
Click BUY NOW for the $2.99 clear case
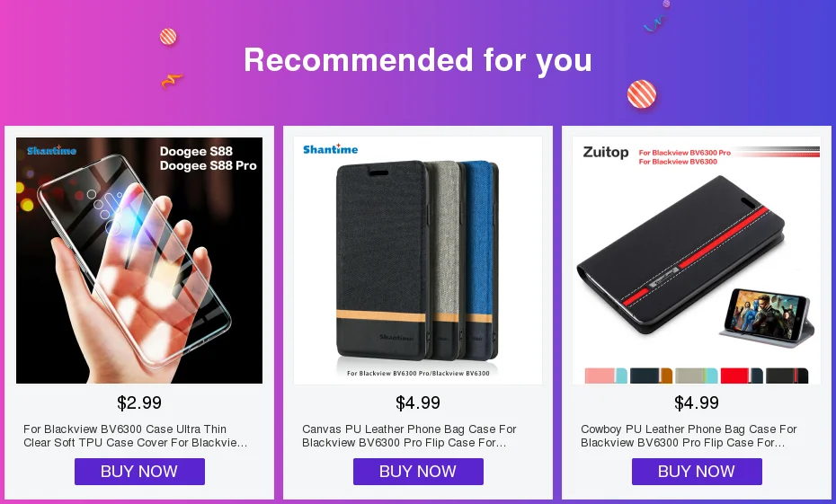139,472
